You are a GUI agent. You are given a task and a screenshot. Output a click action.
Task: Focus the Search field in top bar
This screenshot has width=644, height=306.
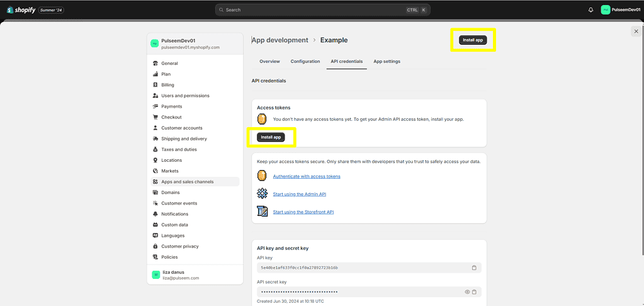pyautogui.click(x=323, y=10)
